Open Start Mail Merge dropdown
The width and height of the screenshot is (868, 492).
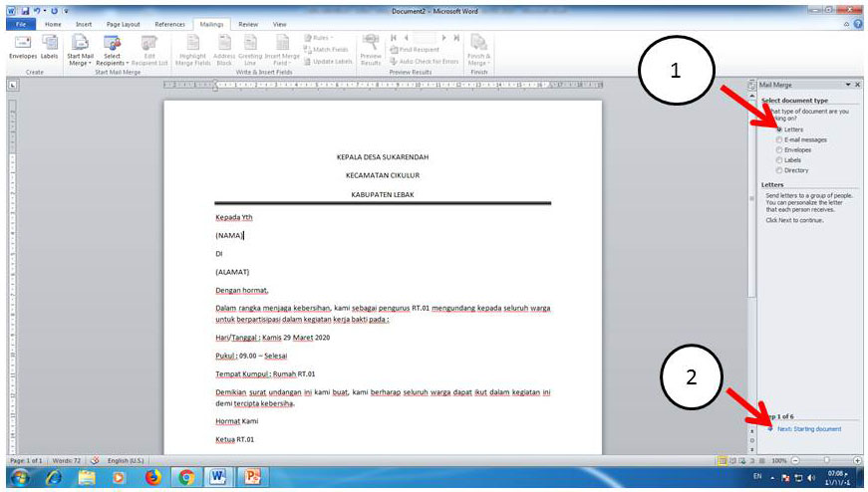[81, 51]
